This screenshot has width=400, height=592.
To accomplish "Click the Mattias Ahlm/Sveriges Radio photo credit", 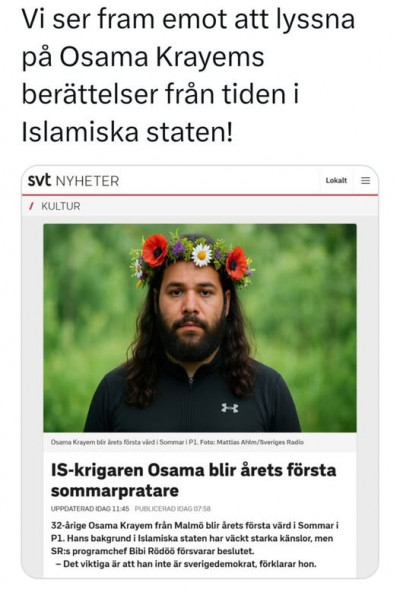I will (260, 442).
